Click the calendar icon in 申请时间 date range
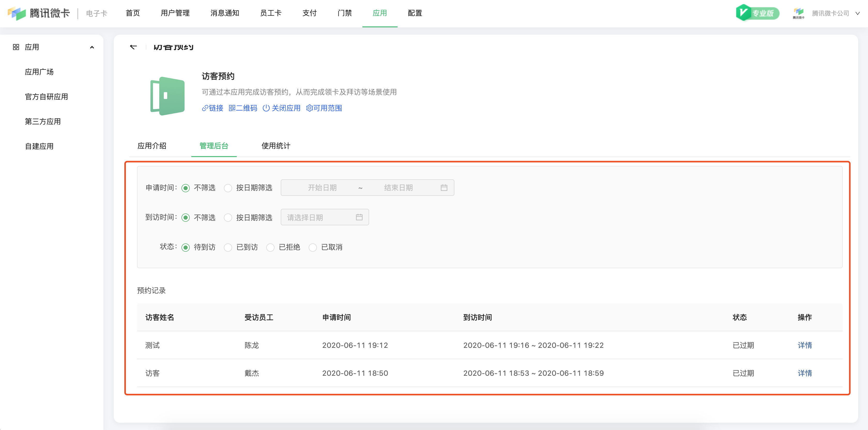 [444, 188]
